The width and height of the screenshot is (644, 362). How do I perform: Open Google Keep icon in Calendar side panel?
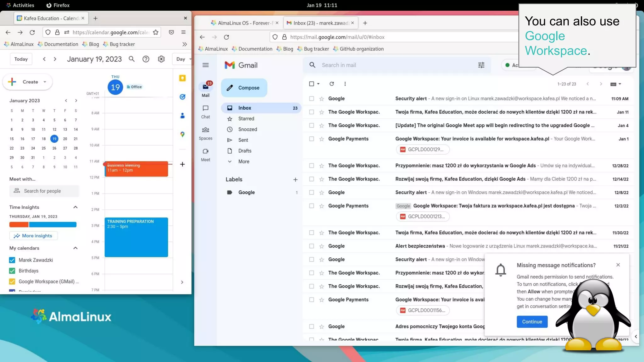pyautogui.click(x=182, y=78)
